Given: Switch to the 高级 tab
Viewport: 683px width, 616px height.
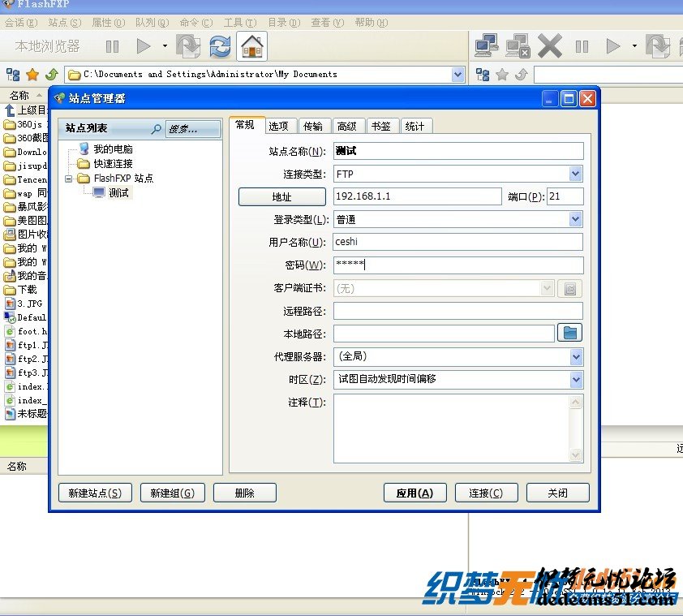Looking at the screenshot, I should point(348,126).
